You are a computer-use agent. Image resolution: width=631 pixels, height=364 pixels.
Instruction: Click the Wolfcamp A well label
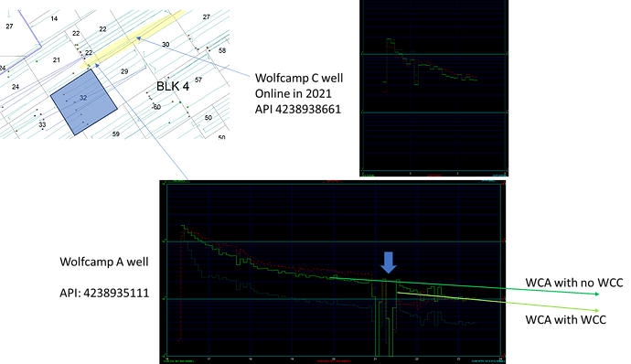coord(104,262)
